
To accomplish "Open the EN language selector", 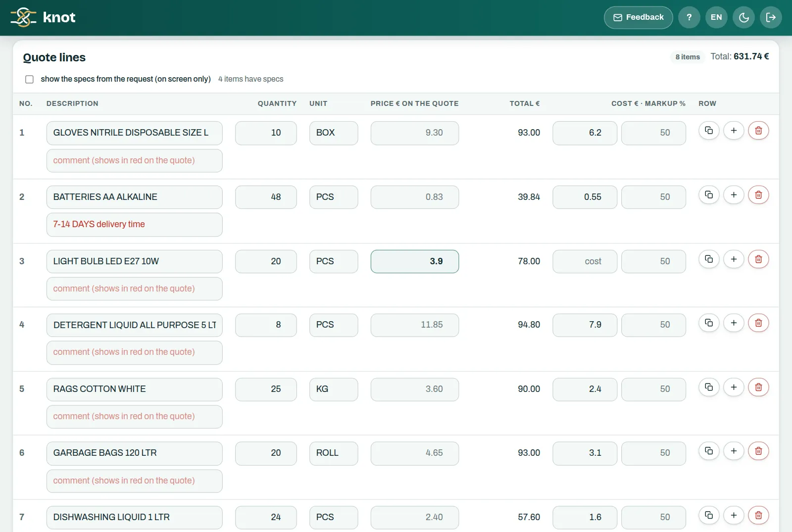I will pos(716,17).
